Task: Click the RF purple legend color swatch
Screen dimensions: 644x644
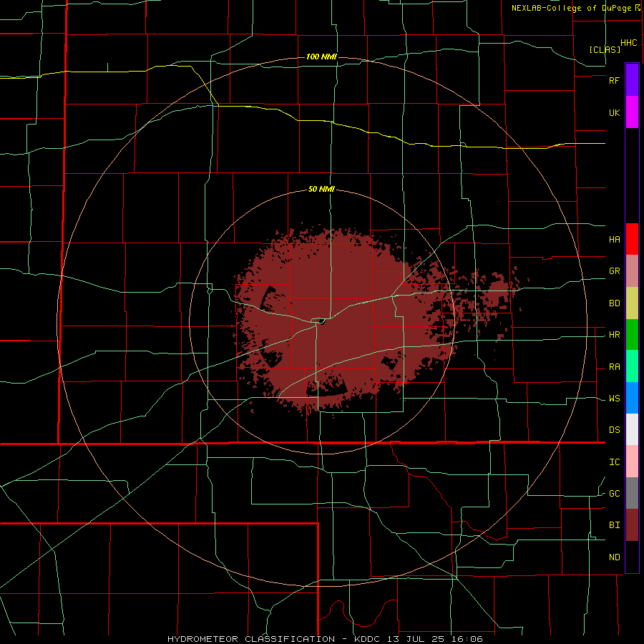Action: 632,80
